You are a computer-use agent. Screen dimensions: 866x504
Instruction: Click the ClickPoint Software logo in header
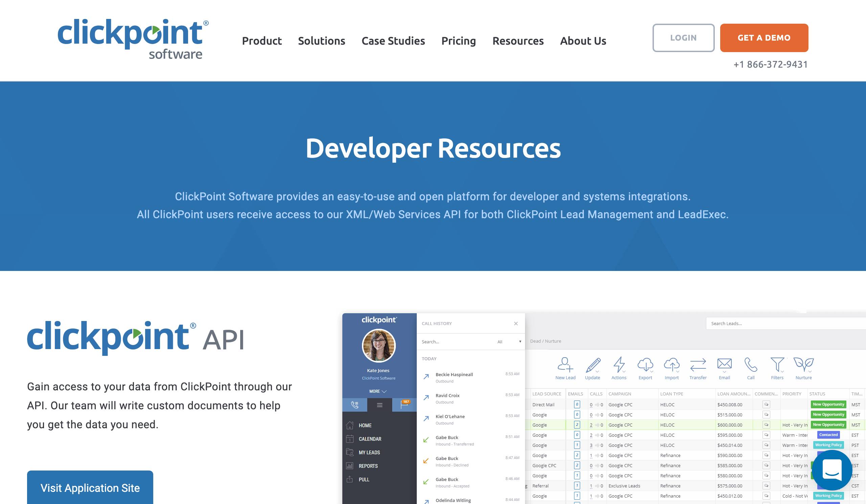pos(133,39)
